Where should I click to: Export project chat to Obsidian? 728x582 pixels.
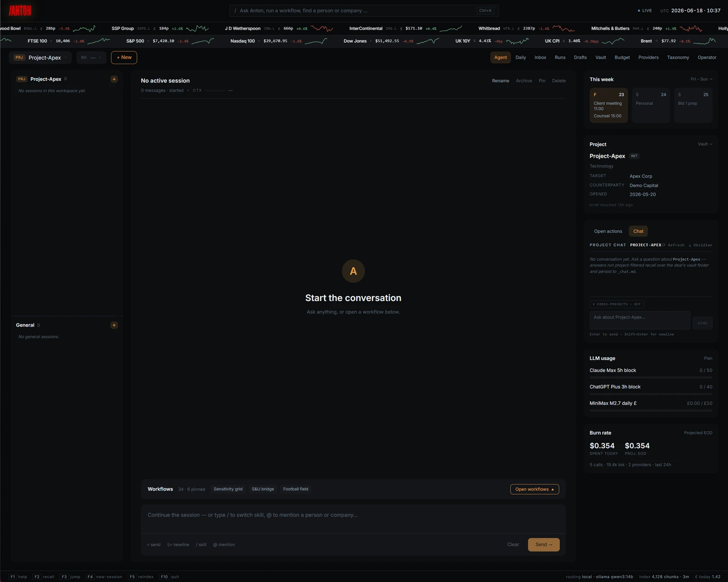tap(700, 245)
